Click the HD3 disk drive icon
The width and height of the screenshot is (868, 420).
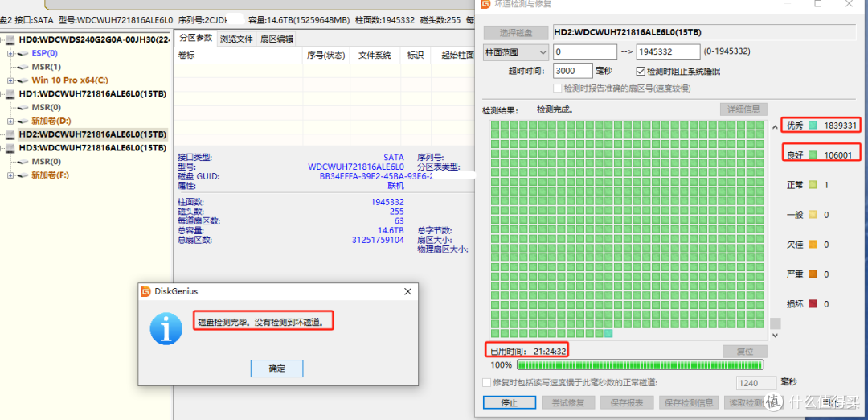(x=10, y=148)
